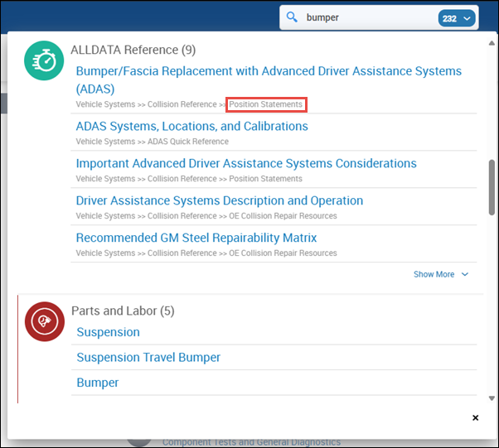Viewport: 499px width, 448px height.
Task: Click the results scrollbar thumb
Action: coord(492,188)
